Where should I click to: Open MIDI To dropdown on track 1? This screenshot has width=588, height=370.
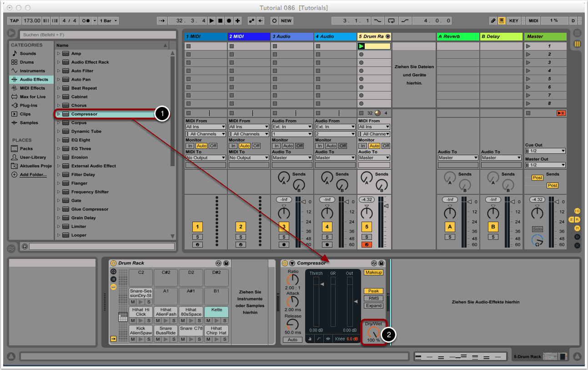[x=206, y=158]
